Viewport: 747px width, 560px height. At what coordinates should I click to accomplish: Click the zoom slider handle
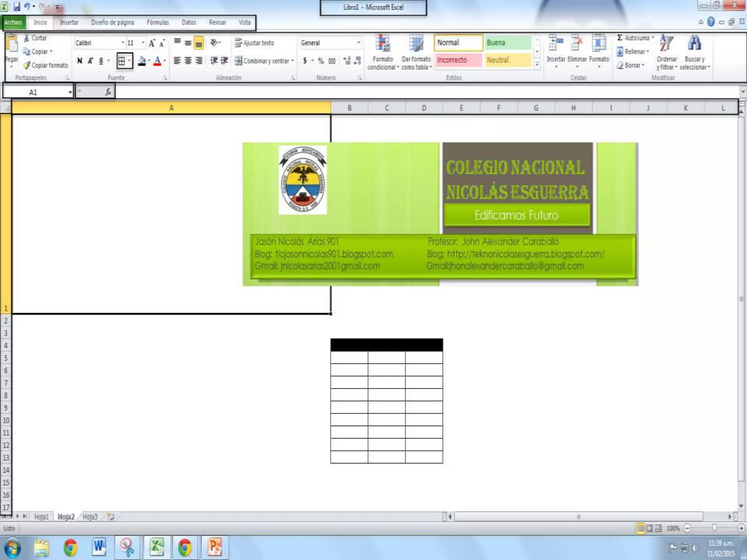tap(714, 528)
